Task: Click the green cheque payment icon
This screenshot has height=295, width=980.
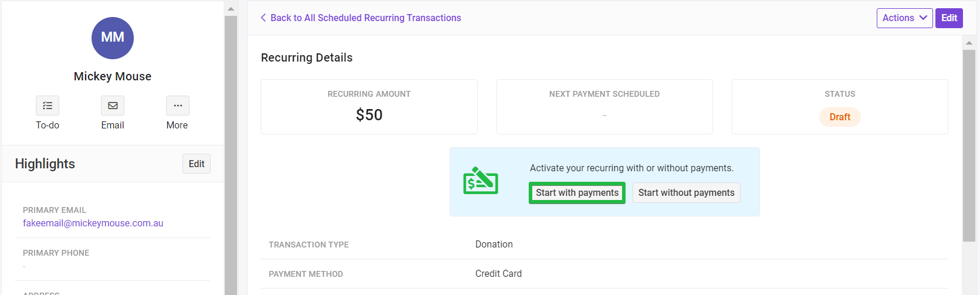Action: [481, 181]
